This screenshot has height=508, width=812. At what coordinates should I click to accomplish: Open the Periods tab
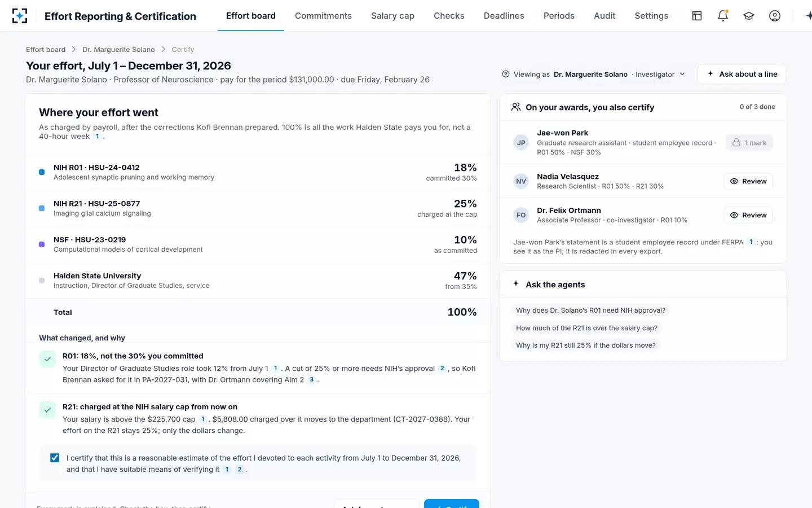tap(559, 16)
